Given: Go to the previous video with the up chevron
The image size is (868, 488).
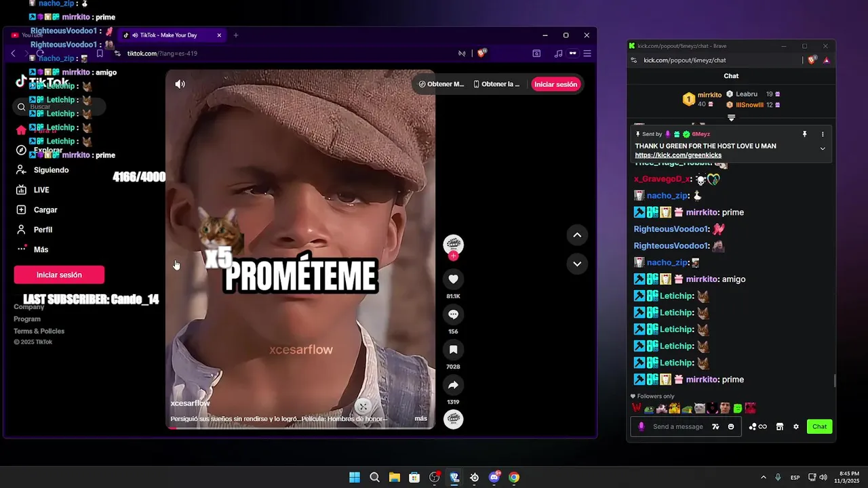Looking at the screenshot, I should click(577, 235).
